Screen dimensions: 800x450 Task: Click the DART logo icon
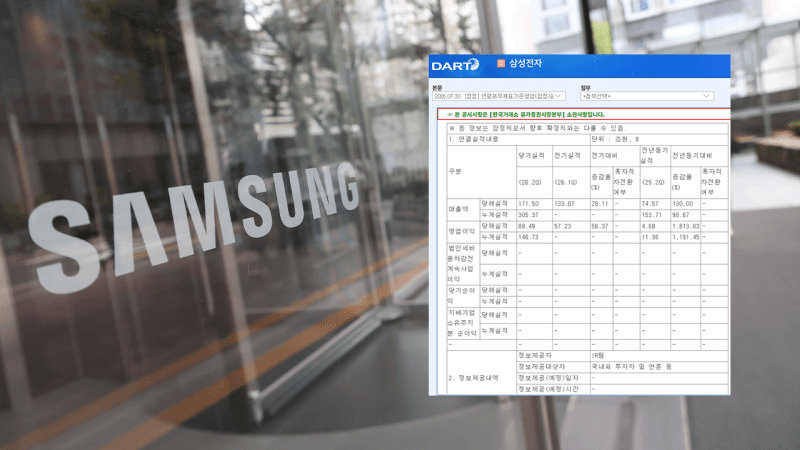[455, 65]
